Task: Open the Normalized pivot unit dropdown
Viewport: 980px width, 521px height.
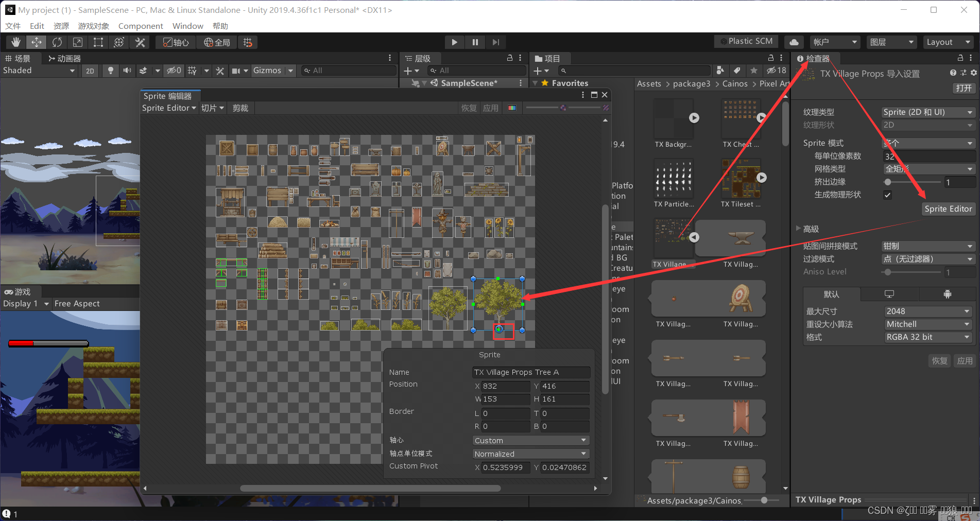Action: [530, 454]
